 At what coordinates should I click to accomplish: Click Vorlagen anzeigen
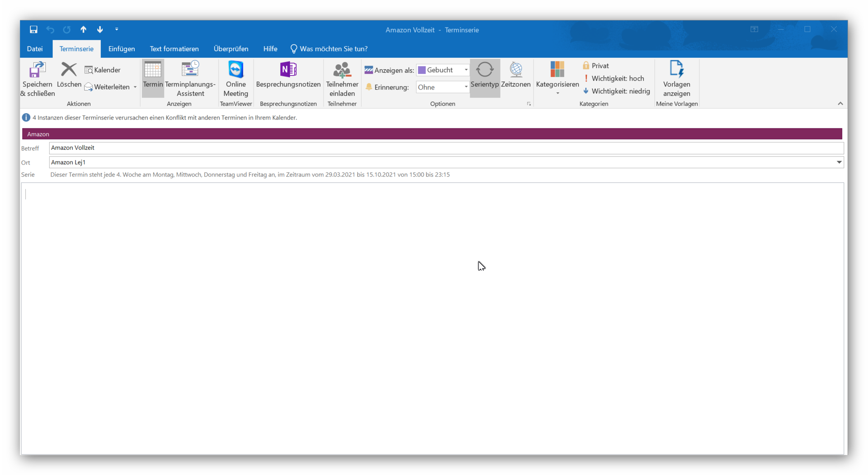[x=677, y=79]
